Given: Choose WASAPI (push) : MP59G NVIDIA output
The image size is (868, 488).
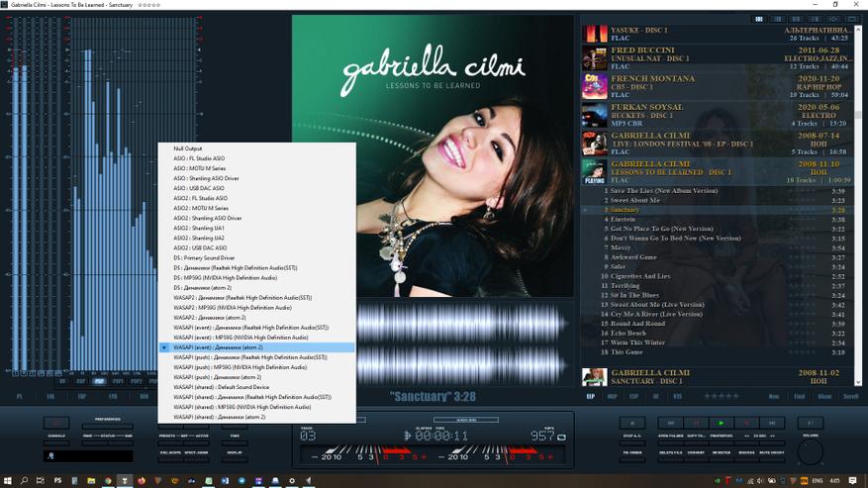Looking at the screenshot, I should click(256, 367).
